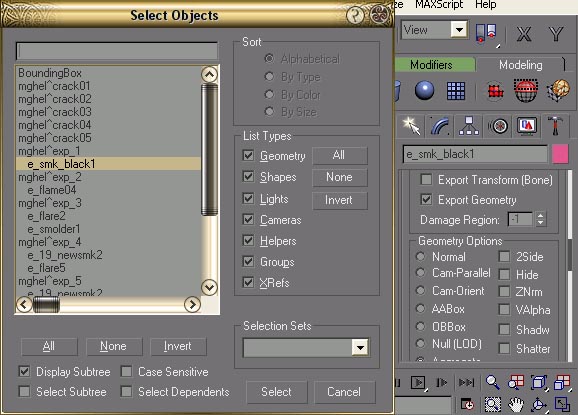The width and height of the screenshot is (578, 415).
Task: Select e_flame04 in the object list
Action: (x=52, y=190)
